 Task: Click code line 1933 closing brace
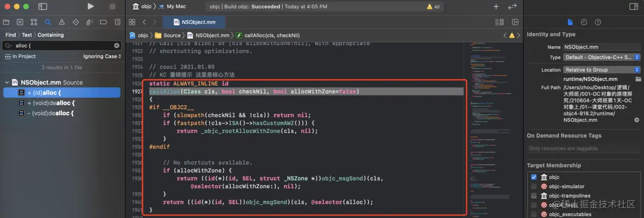(165, 139)
